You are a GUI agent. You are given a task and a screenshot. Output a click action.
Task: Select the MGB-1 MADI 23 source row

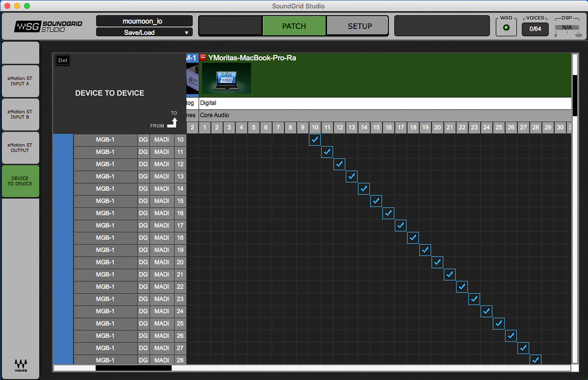click(x=130, y=299)
